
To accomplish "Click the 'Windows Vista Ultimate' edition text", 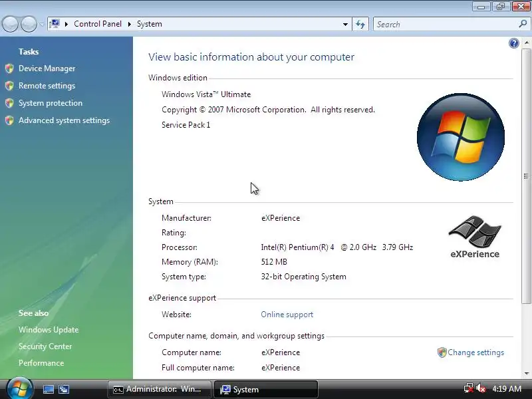I will click(206, 94).
